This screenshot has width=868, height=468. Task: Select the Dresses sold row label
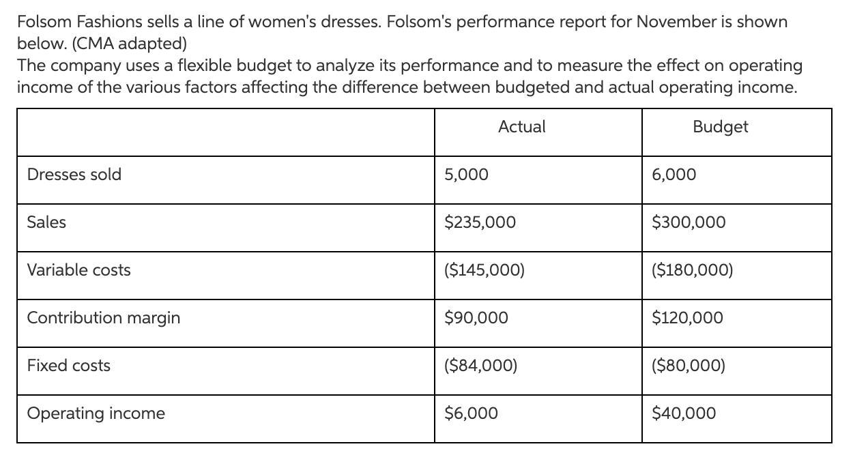[x=74, y=175]
